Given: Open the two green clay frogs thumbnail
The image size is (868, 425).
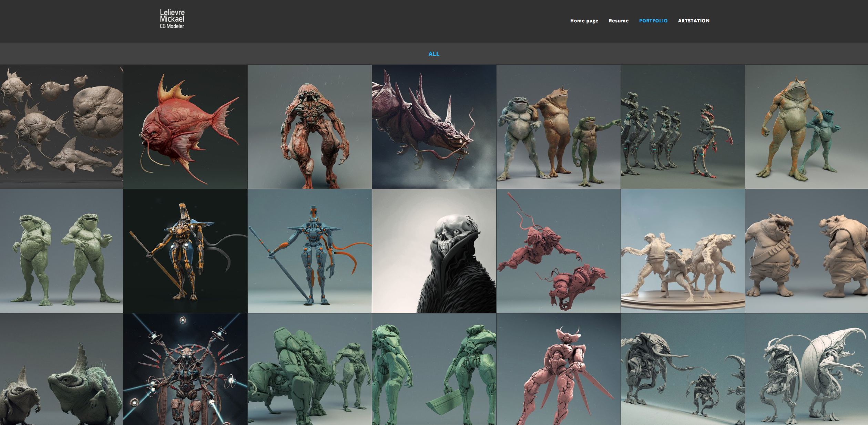Looking at the screenshot, I should (x=61, y=251).
